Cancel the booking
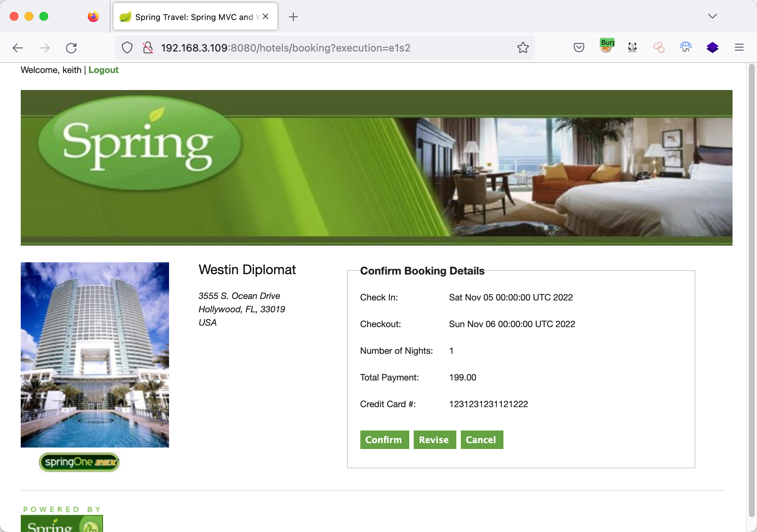The width and height of the screenshot is (757, 532). 481,440
